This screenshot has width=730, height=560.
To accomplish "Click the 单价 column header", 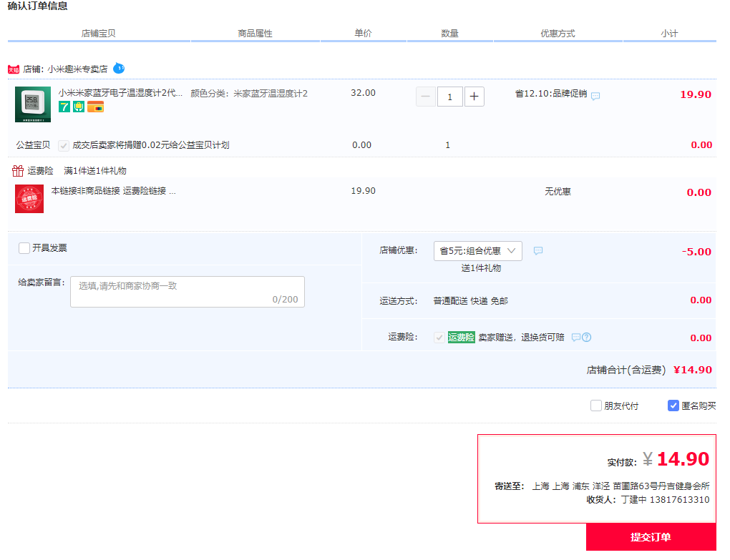I will pos(363,33).
